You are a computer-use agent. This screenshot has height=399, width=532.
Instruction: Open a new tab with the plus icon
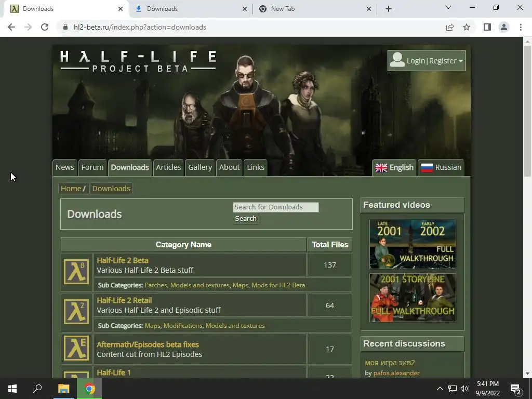[389, 9]
